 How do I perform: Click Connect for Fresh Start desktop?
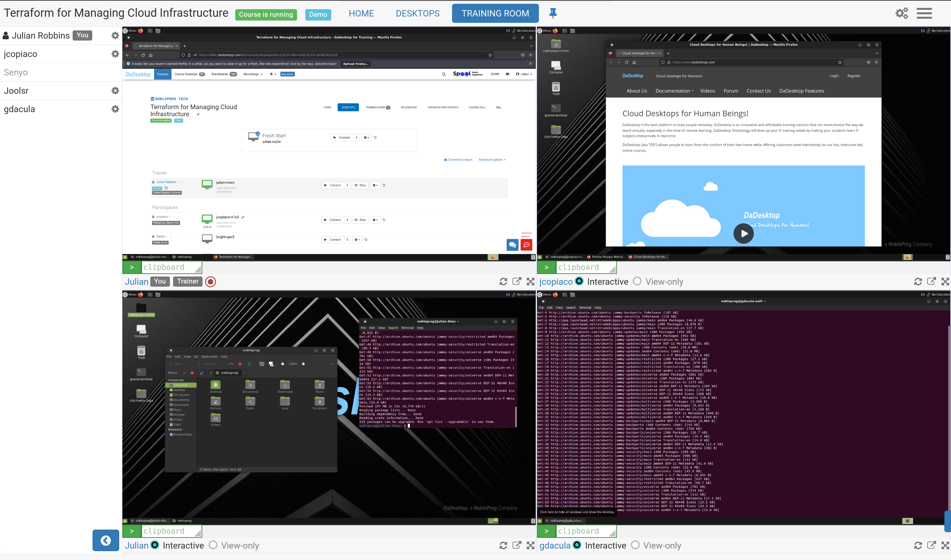[342, 138]
